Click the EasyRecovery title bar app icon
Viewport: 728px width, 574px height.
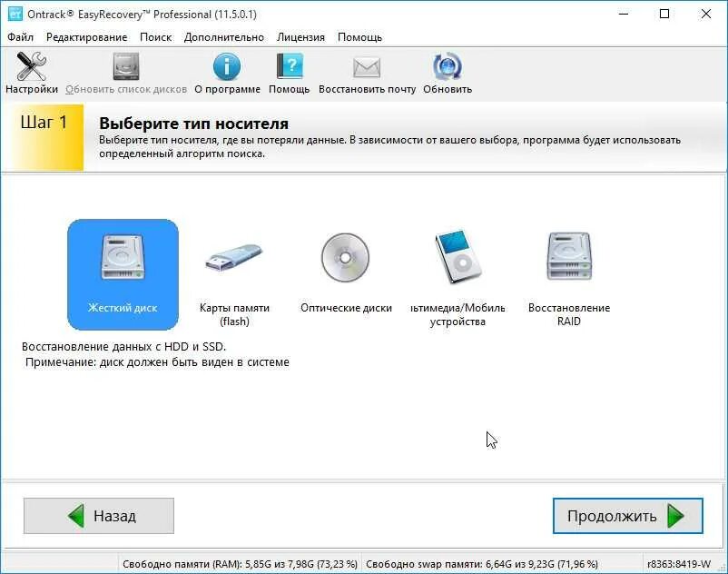point(15,14)
